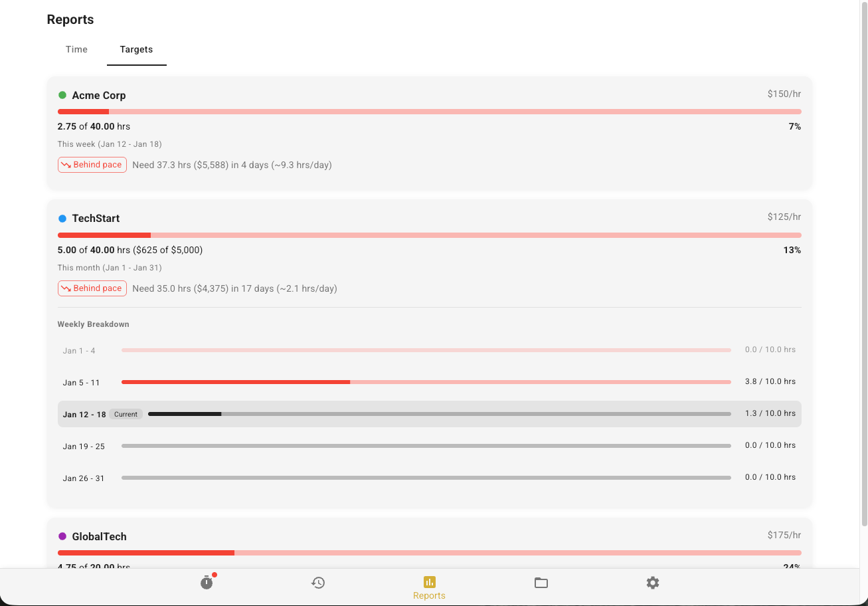The height and width of the screenshot is (606, 868).
Task: Select the Reports bar chart icon
Action: click(429, 583)
